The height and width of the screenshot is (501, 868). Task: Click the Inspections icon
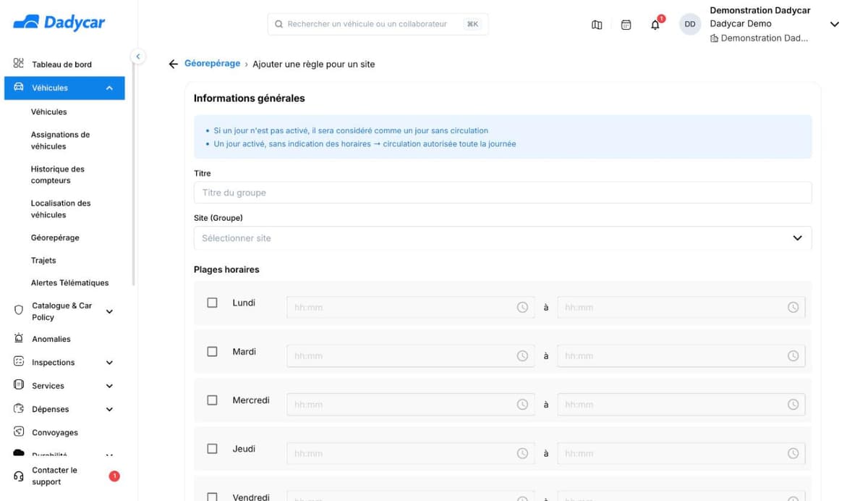pyautogui.click(x=19, y=362)
